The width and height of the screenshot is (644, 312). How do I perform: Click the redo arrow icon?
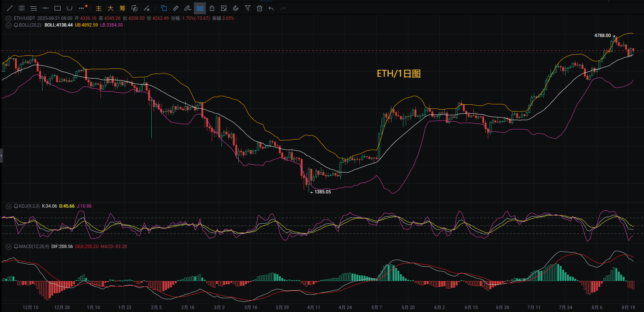click(x=283, y=8)
